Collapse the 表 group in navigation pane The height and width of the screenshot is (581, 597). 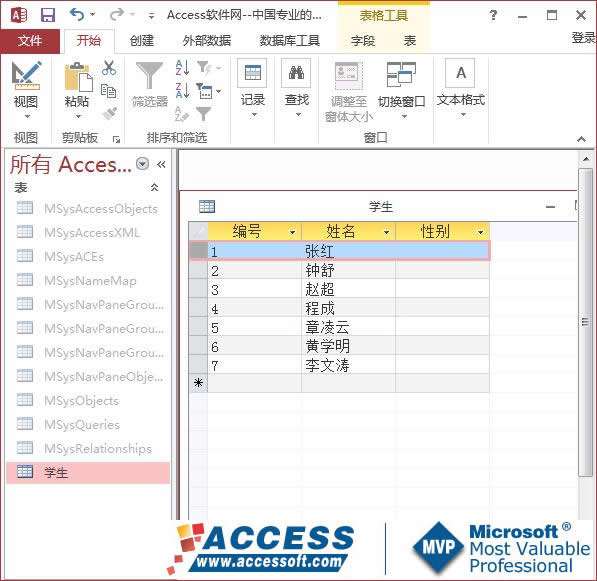coord(154,187)
